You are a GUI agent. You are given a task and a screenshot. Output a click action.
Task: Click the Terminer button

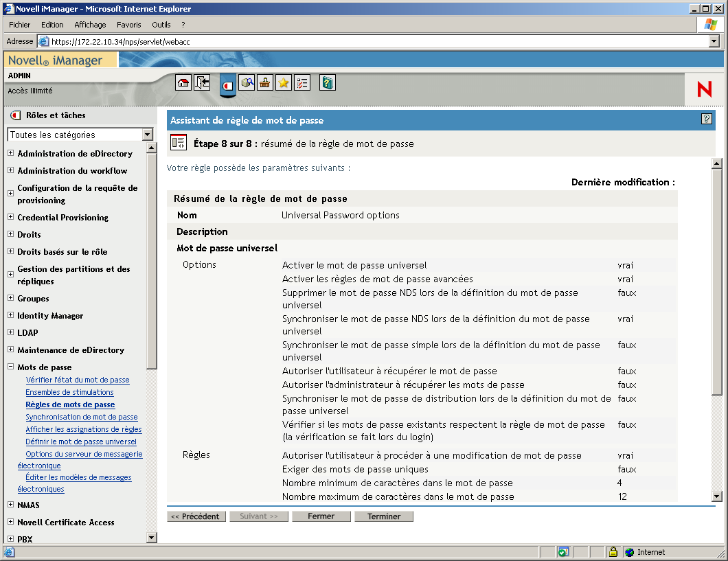(383, 516)
